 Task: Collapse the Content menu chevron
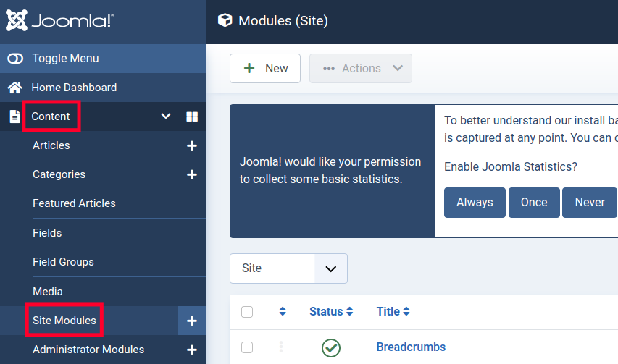[x=166, y=117]
